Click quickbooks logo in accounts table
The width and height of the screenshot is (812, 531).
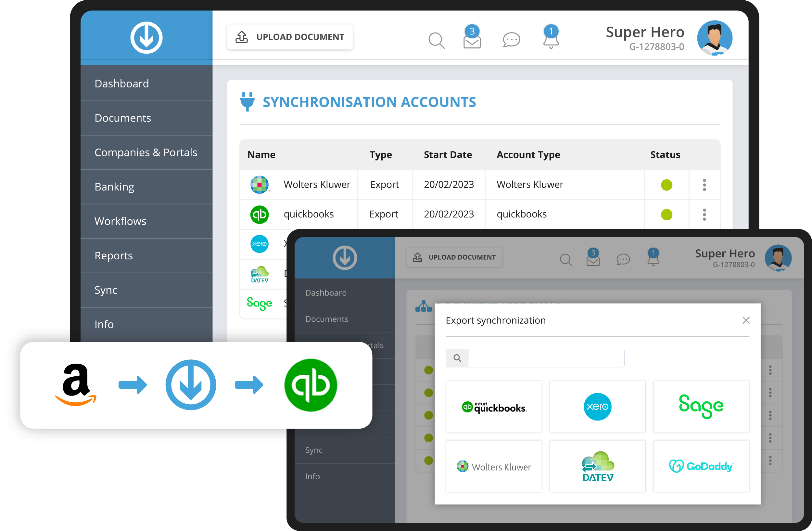[259, 215]
